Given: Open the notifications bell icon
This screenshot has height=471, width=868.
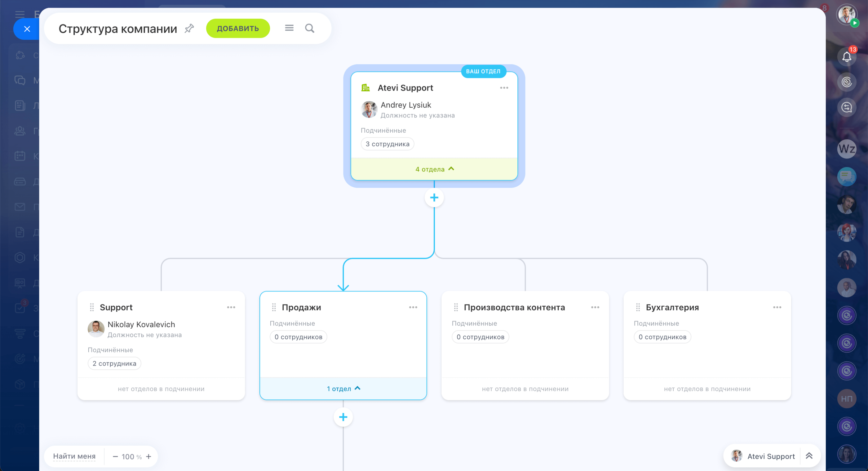Looking at the screenshot, I should tap(847, 57).
